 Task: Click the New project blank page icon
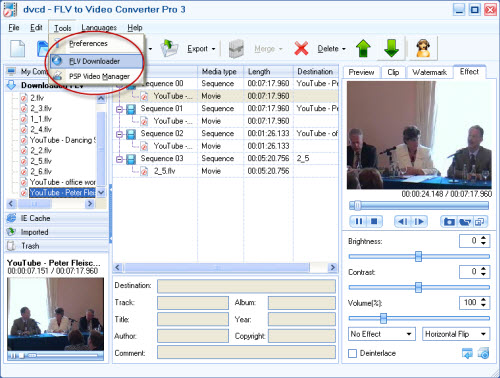pos(17,49)
